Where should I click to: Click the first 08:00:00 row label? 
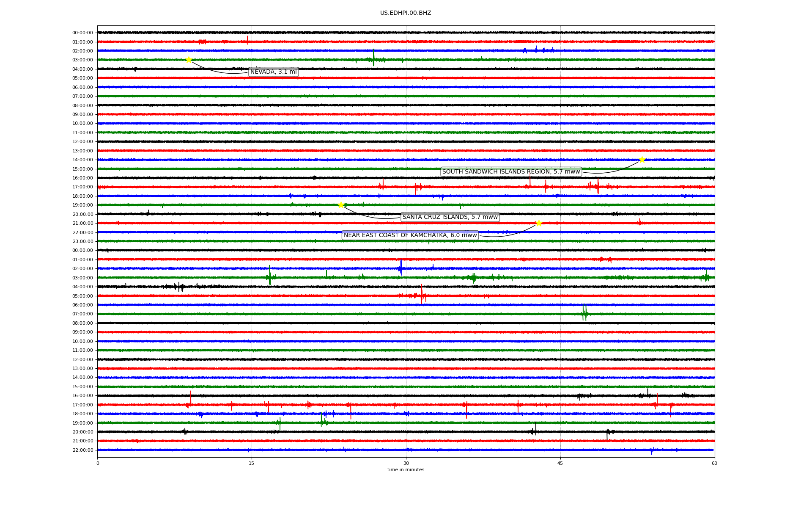(82, 105)
